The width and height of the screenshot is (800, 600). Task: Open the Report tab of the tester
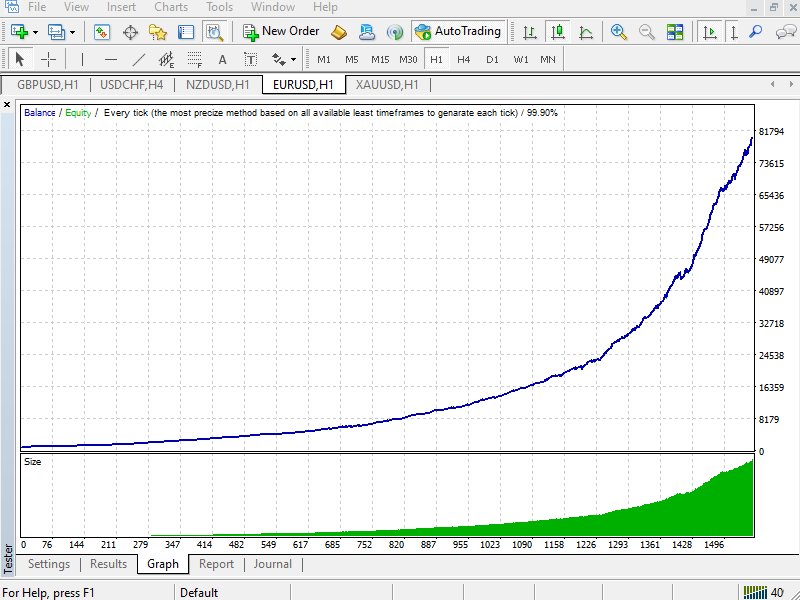click(x=216, y=564)
